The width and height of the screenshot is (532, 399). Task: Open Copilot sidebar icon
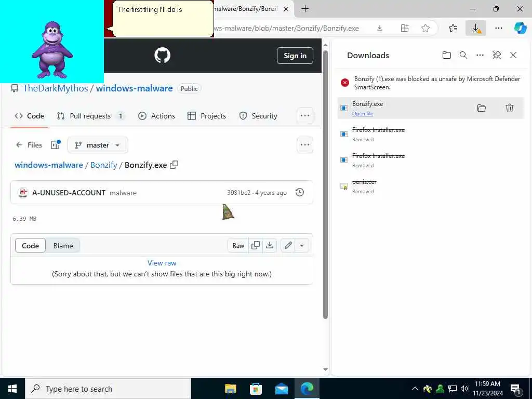pyautogui.click(x=520, y=29)
